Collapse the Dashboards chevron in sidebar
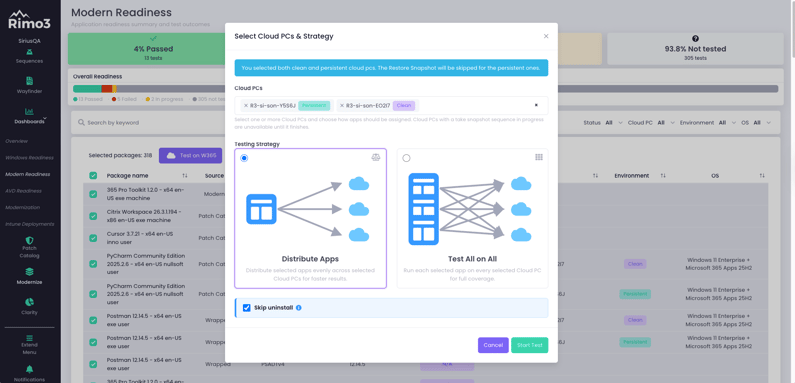Screen dimensions: 795x383 (45, 119)
